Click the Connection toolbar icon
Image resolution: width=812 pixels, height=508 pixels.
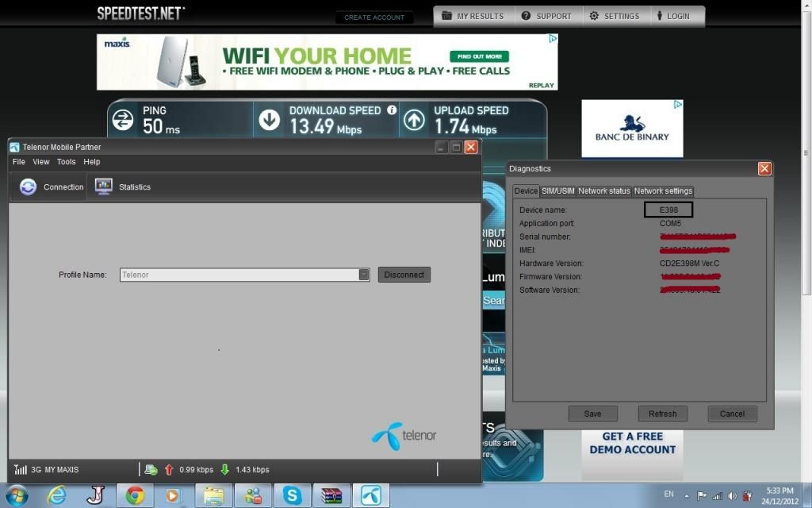point(28,187)
